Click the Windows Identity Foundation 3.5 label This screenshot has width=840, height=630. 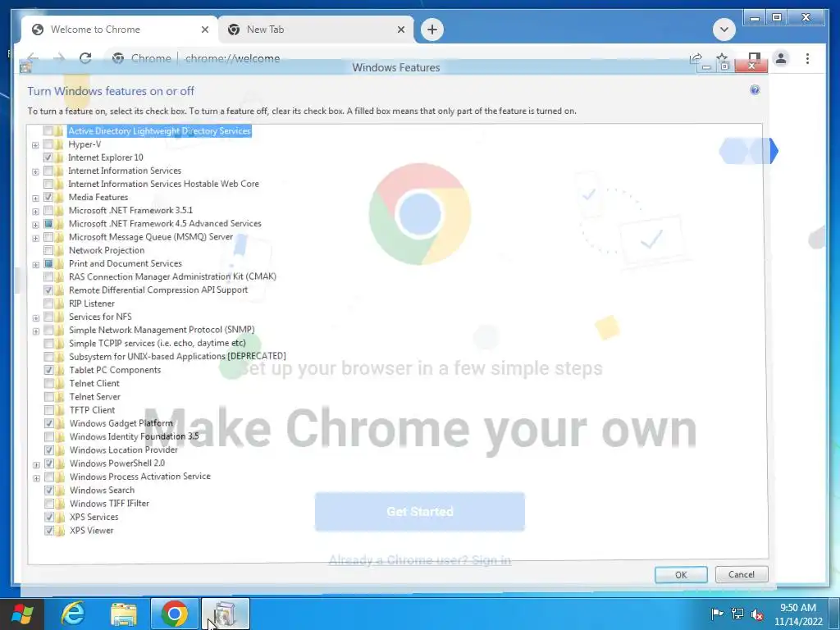(134, 436)
